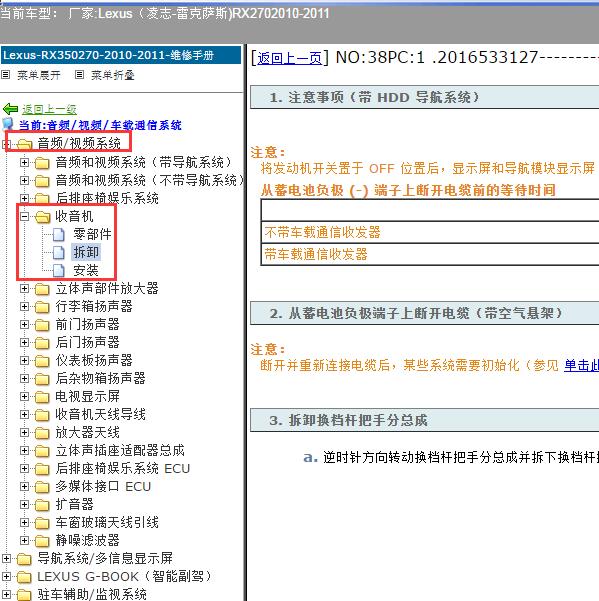This screenshot has height=601, width=599.
Task: Click the 仪表板扬声器 folder icon
Action: (42, 361)
